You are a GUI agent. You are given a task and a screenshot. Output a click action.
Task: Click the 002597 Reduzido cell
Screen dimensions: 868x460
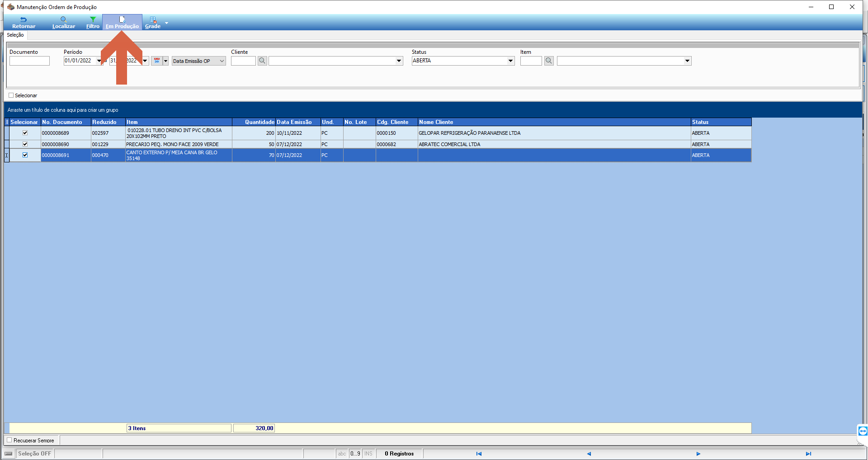(x=108, y=133)
